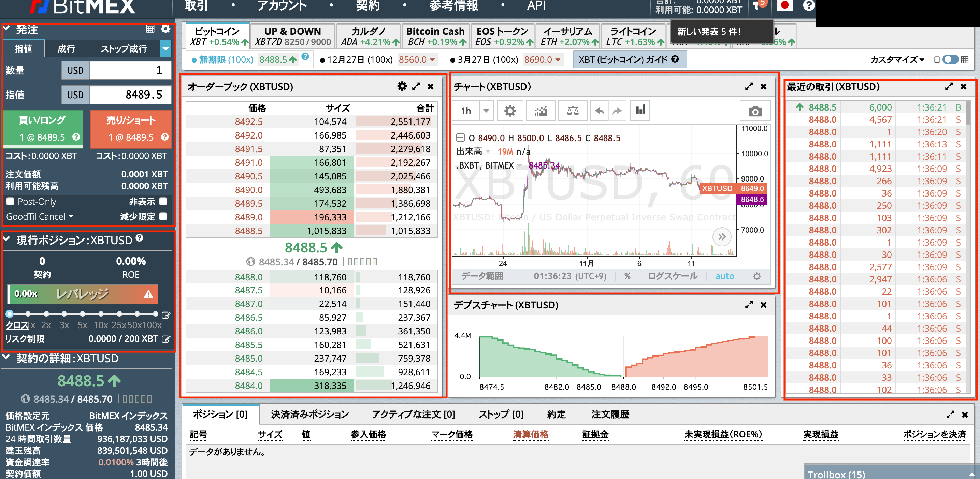The width and height of the screenshot is (980, 479).
Task: Open GoodTillCancel time-in-force dropdown
Action: 40,217
